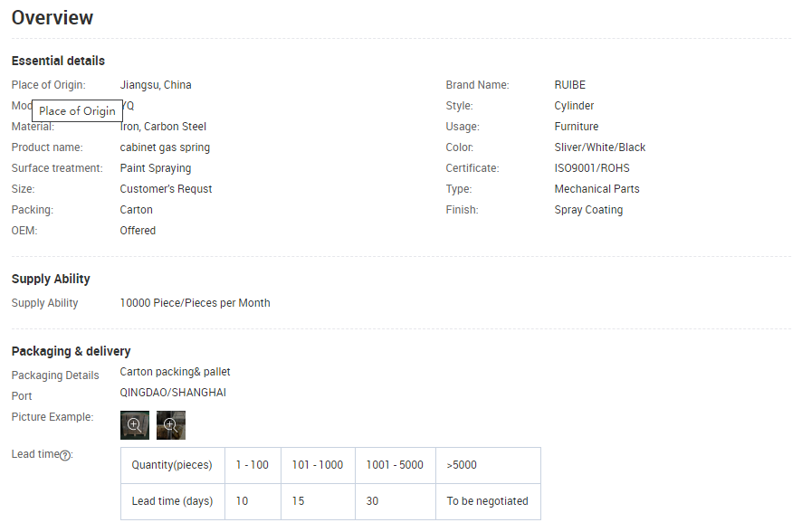
Task: Click the Supply Ability section heading
Action: [51, 280]
